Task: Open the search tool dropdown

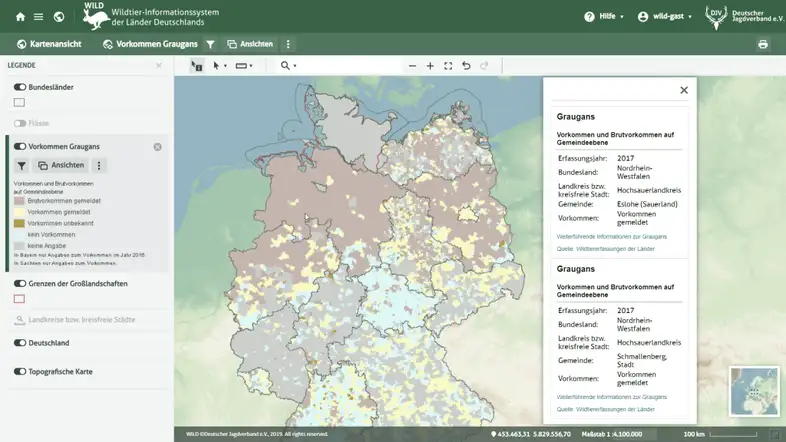Action: [x=288, y=66]
